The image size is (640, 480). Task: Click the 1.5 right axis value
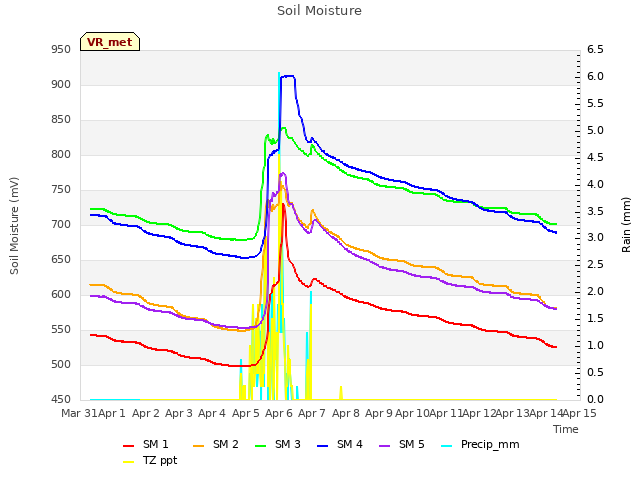tap(595, 319)
